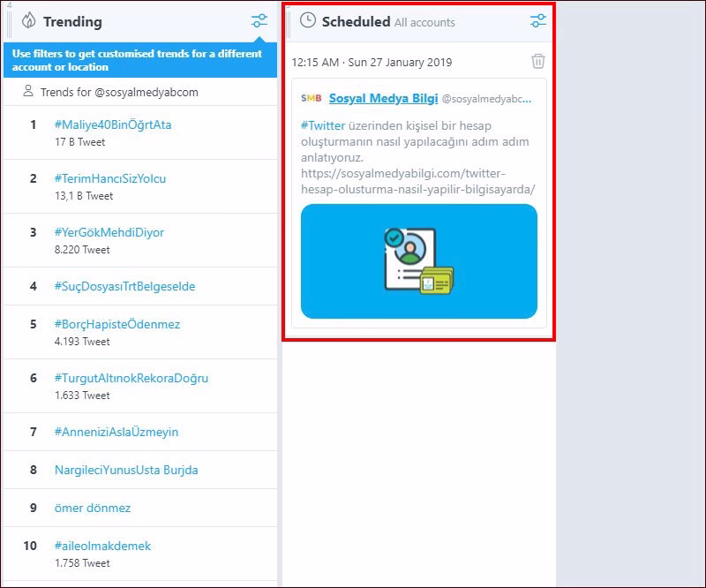
Task: Click the Scheduled clock icon
Action: coord(308,20)
